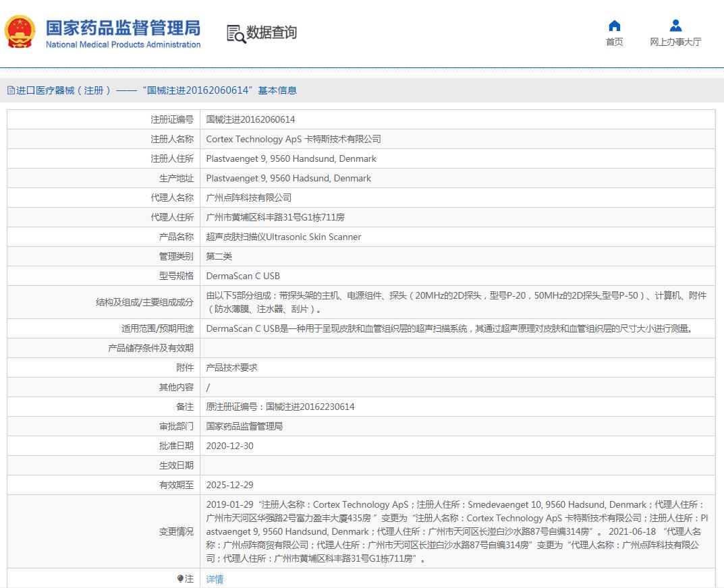
Task: Click the 注册人名称 label
Action: (172, 139)
